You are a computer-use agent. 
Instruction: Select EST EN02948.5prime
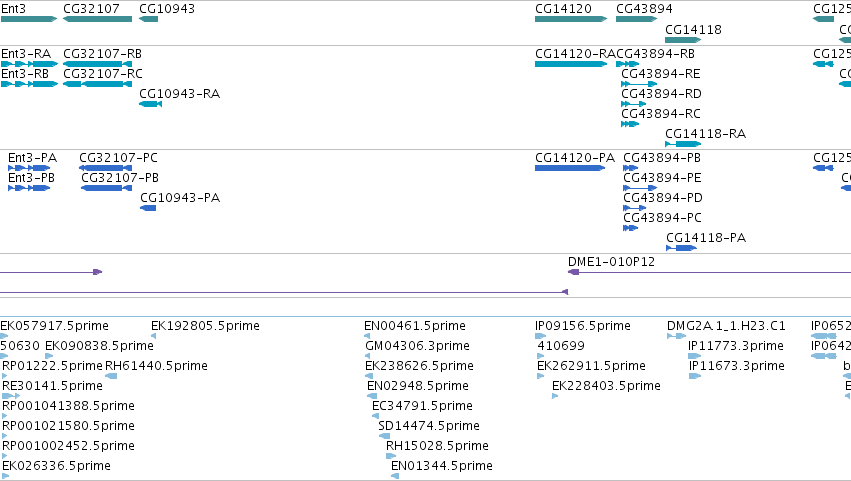click(x=372, y=396)
